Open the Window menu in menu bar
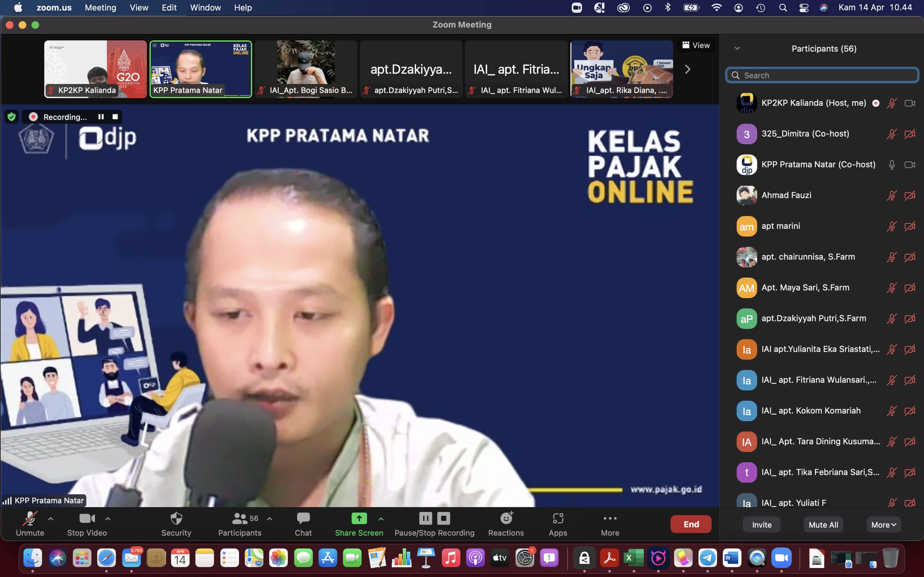Image resolution: width=924 pixels, height=577 pixels. click(x=205, y=8)
